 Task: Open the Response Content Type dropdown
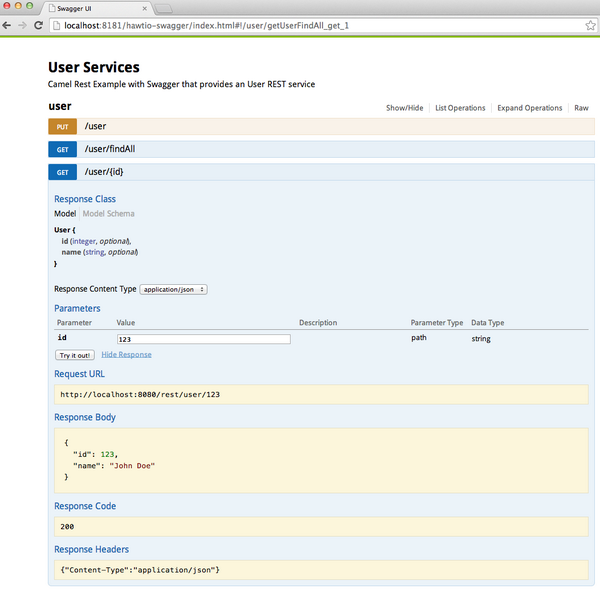174,289
